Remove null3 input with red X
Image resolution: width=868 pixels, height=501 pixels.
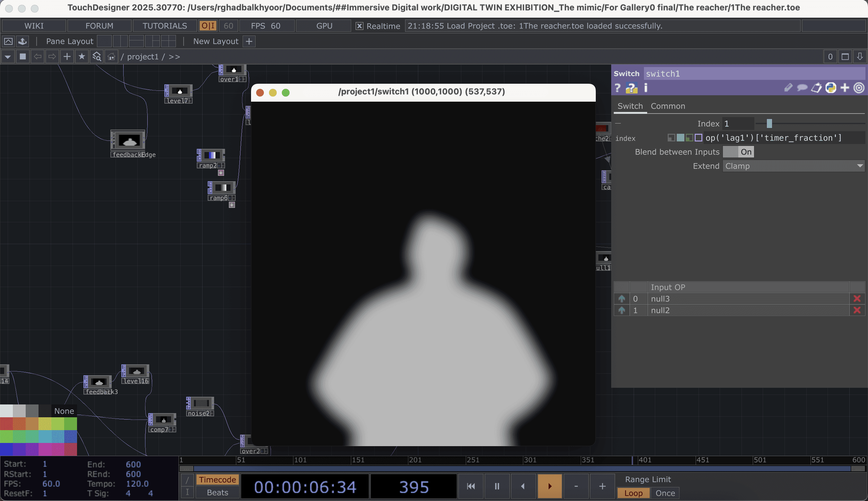pos(857,299)
